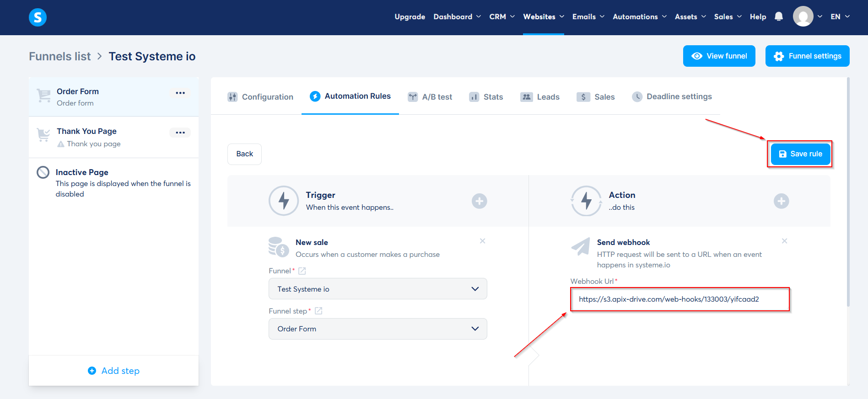868x399 pixels.
Task: Switch to the Automation Rules tab
Action: [350, 96]
